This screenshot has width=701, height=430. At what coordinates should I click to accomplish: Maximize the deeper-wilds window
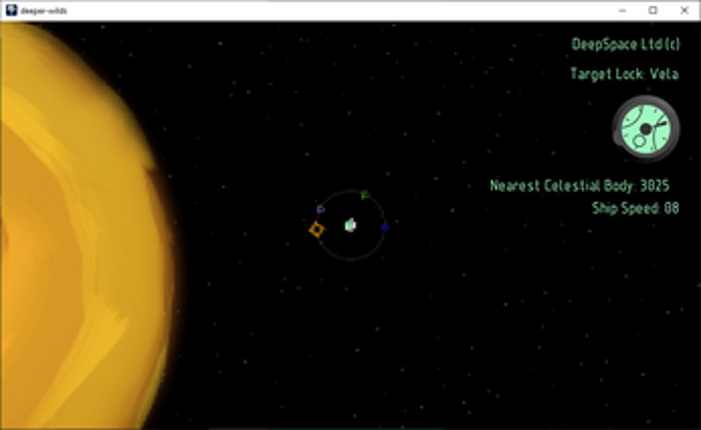tap(653, 10)
